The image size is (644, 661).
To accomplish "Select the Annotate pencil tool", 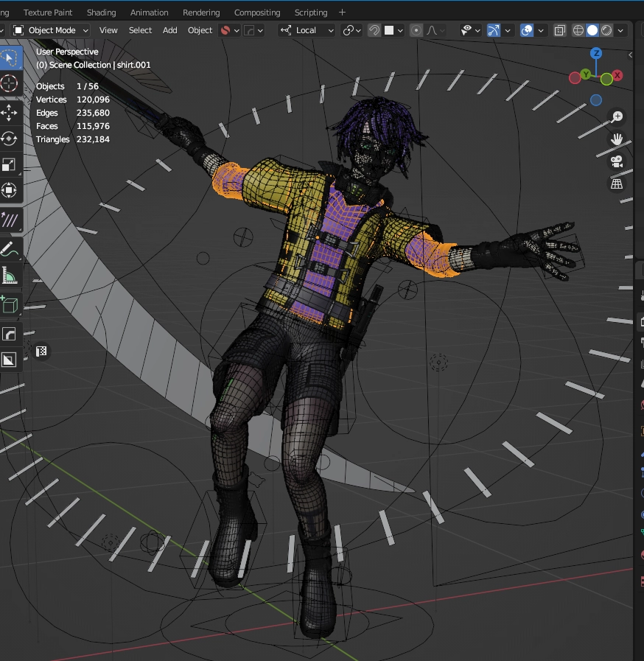I will click(x=10, y=250).
